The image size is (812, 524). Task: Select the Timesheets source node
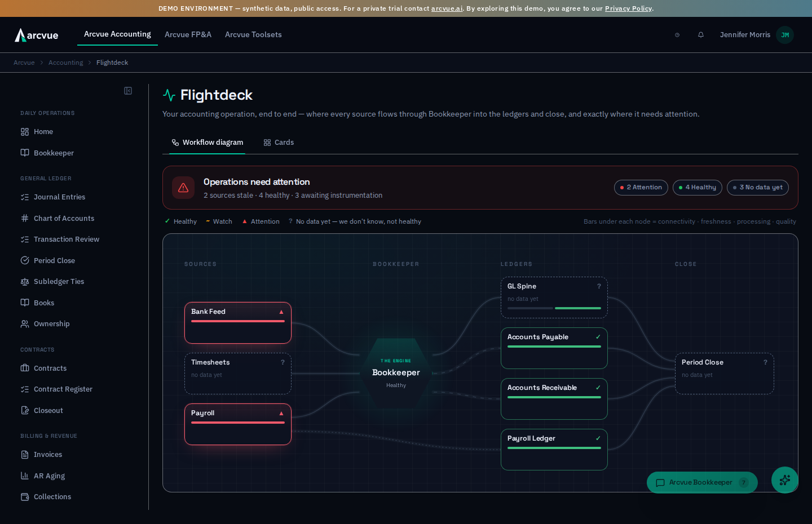click(238, 374)
